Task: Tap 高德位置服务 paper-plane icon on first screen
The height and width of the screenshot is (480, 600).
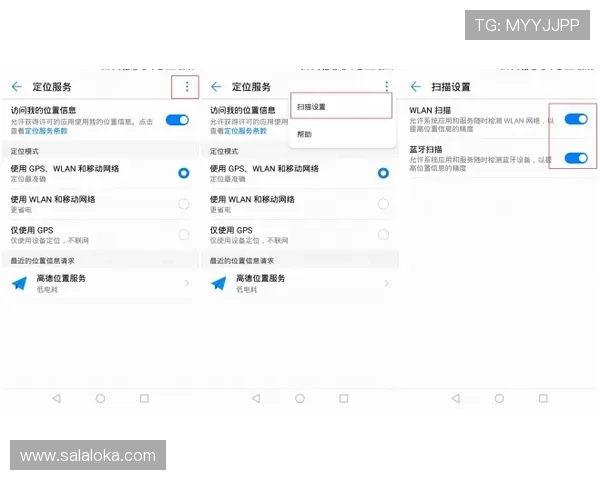Action: (20, 283)
